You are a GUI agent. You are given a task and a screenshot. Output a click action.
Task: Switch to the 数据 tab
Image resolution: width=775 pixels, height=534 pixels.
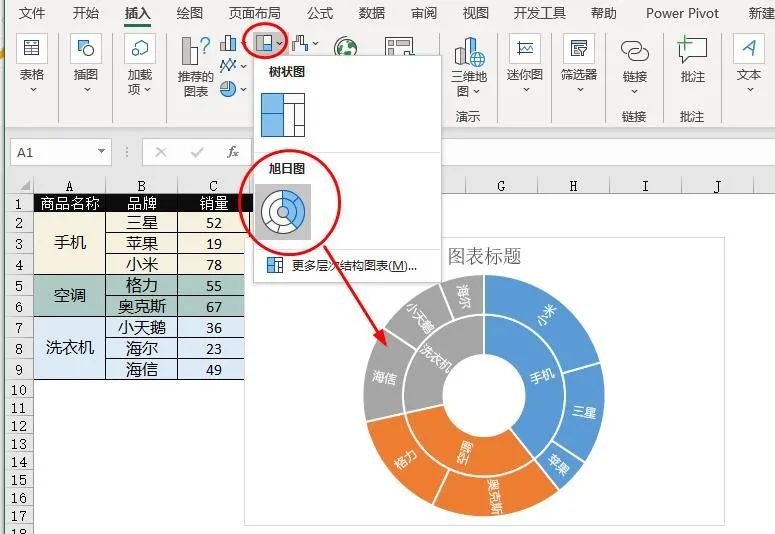[372, 13]
